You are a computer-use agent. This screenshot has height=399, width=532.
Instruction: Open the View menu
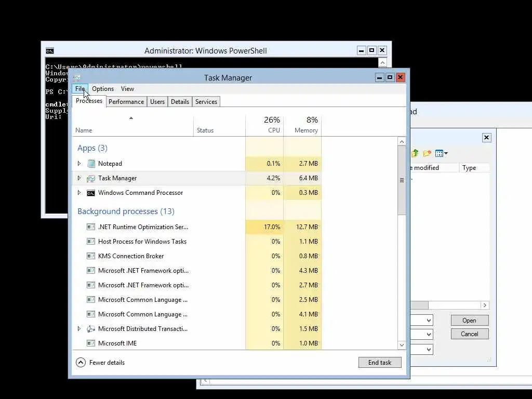(x=128, y=89)
